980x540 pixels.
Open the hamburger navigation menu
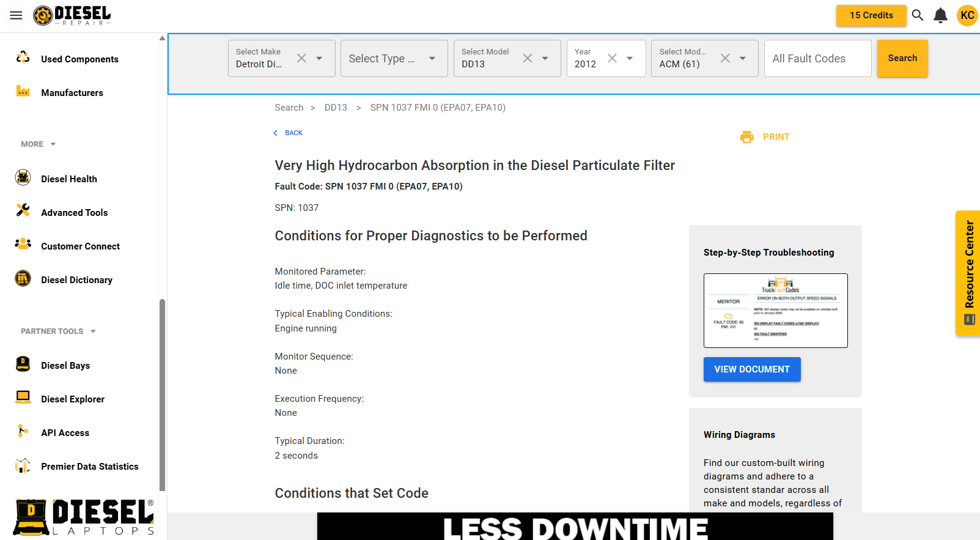[16, 15]
